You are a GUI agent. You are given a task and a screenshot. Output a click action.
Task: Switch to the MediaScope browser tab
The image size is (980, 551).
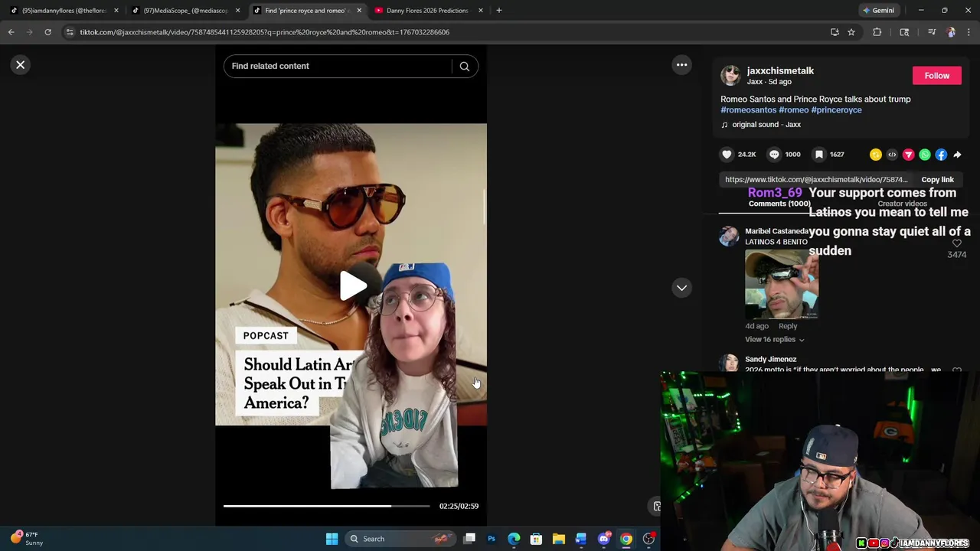point(185,11)
